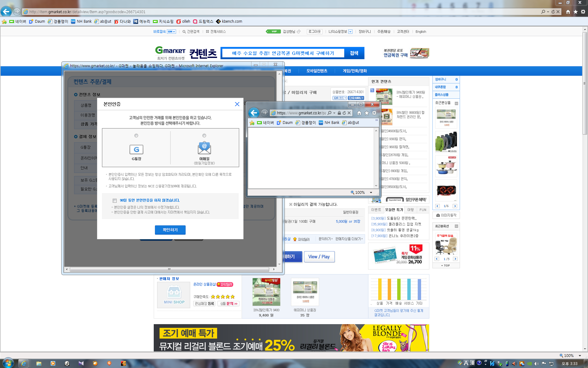Click the popup window horizontal scrollbar
Viewport: 588px width, 368px height.
(169, 270)
